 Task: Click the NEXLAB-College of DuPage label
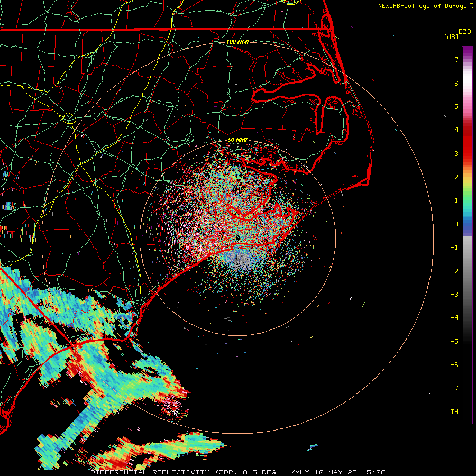(x=422, y=6)
